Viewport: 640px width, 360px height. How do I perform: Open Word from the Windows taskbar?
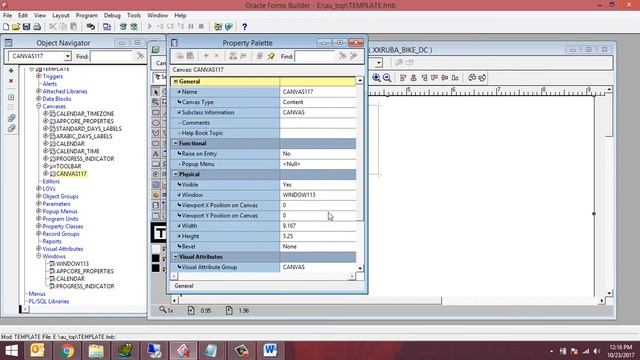[270, 351]
